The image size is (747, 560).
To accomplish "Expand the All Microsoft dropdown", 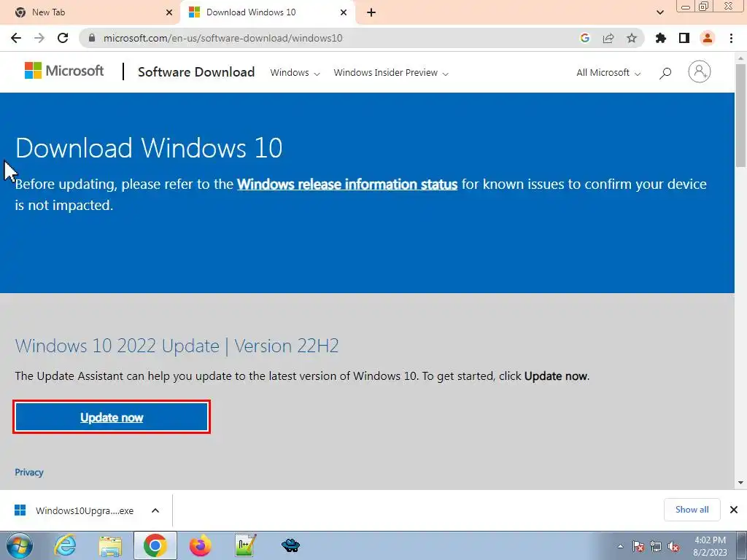I will coord(608,73).
